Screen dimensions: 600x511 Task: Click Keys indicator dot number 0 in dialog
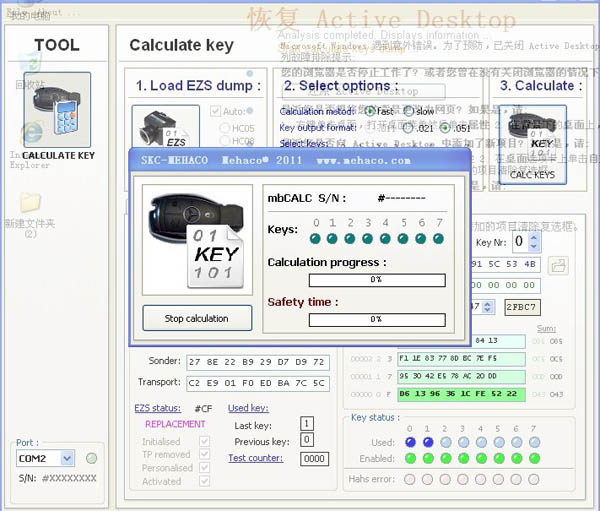(x=315, y=239)
